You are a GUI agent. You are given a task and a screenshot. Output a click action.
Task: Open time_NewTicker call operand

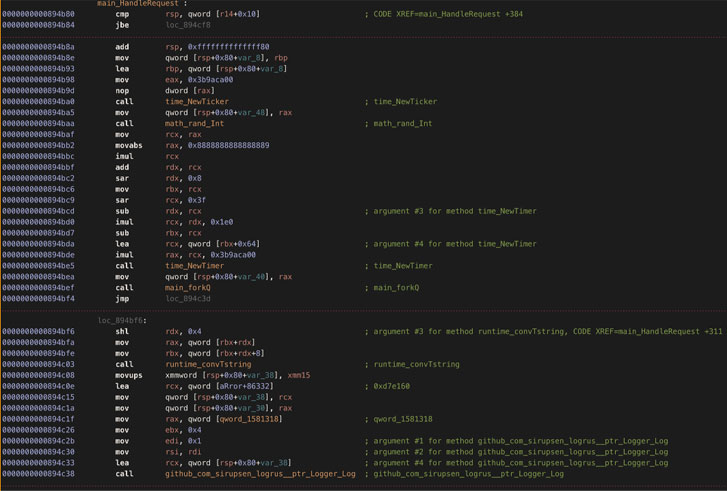pyautogui.click(x=197, y=101)
